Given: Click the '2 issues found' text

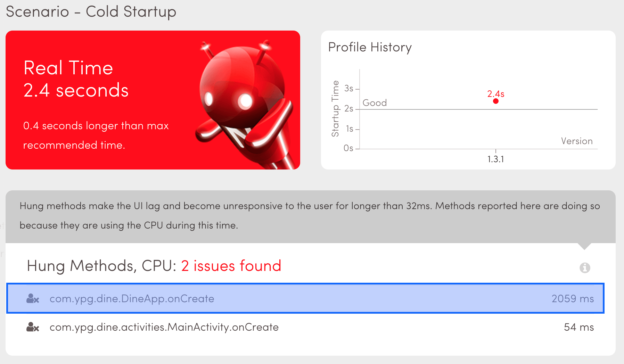Looking at the screenshot, I should tap(231, 266).
